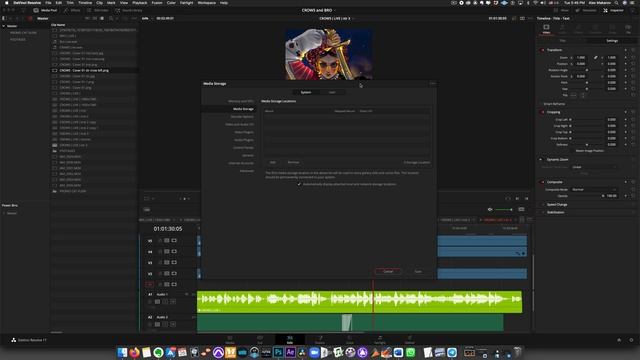
Task: Reset the Transform section
Action: [x=633, y=50]
